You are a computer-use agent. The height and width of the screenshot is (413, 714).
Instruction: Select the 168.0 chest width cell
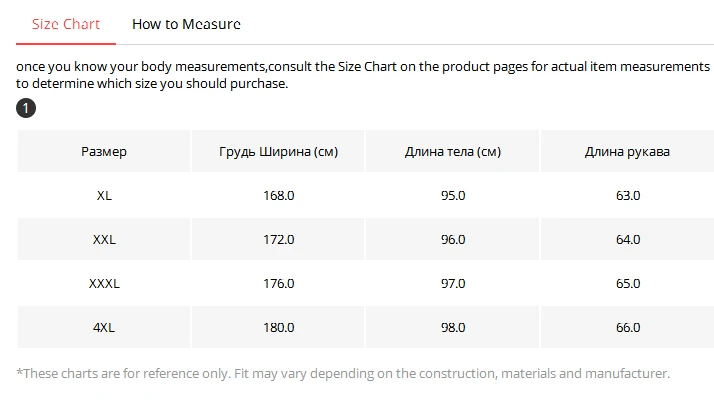click(x=278, y=195)
